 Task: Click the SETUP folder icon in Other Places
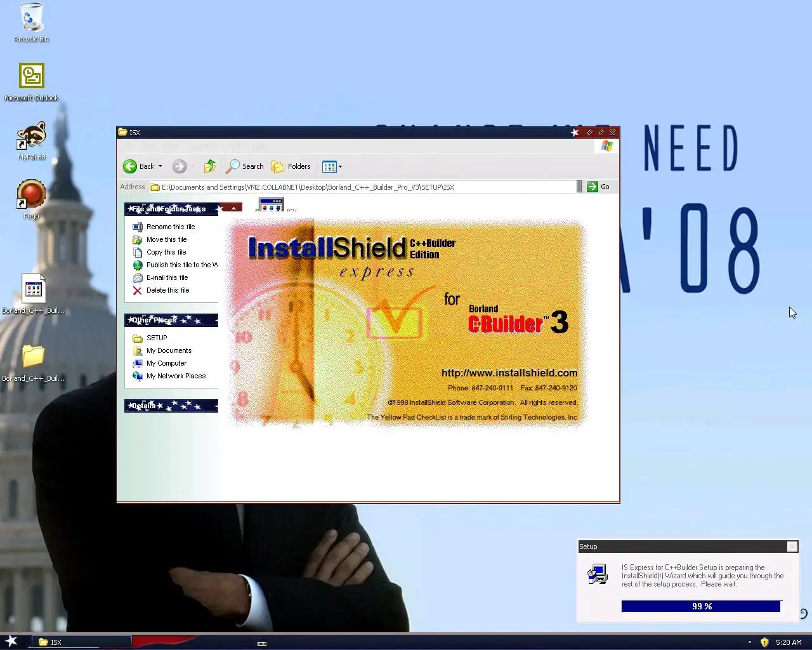(x=137, y=338)
